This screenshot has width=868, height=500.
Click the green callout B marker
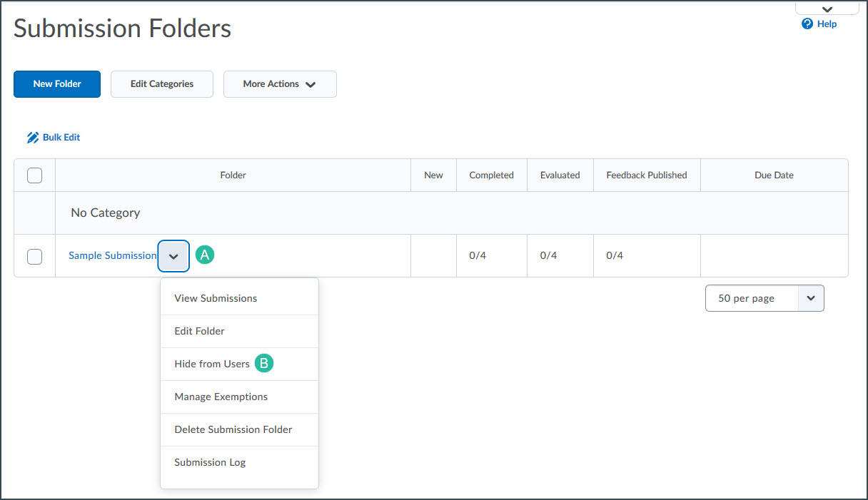[x=264, y=363]
